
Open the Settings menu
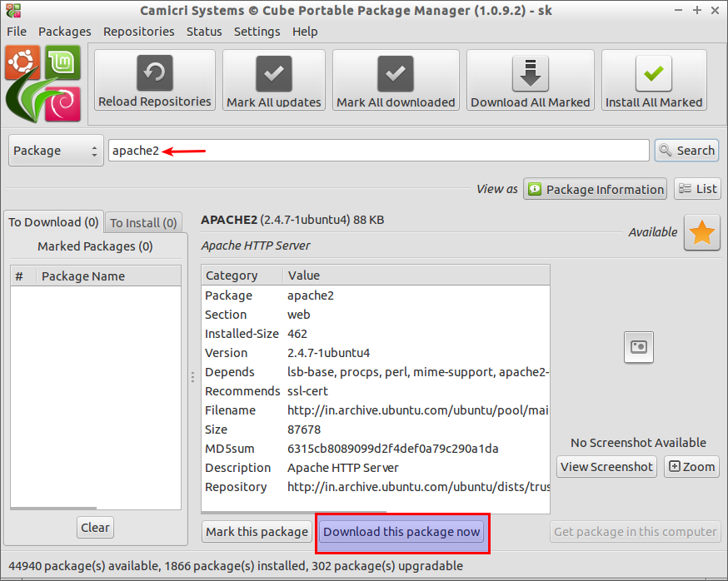[257, 31]
